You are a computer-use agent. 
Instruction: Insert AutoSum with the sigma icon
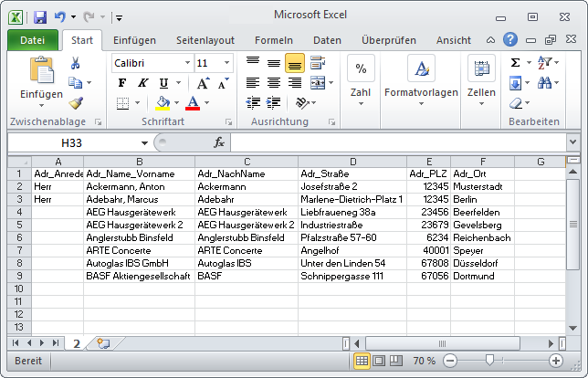[x=516, y=63]
